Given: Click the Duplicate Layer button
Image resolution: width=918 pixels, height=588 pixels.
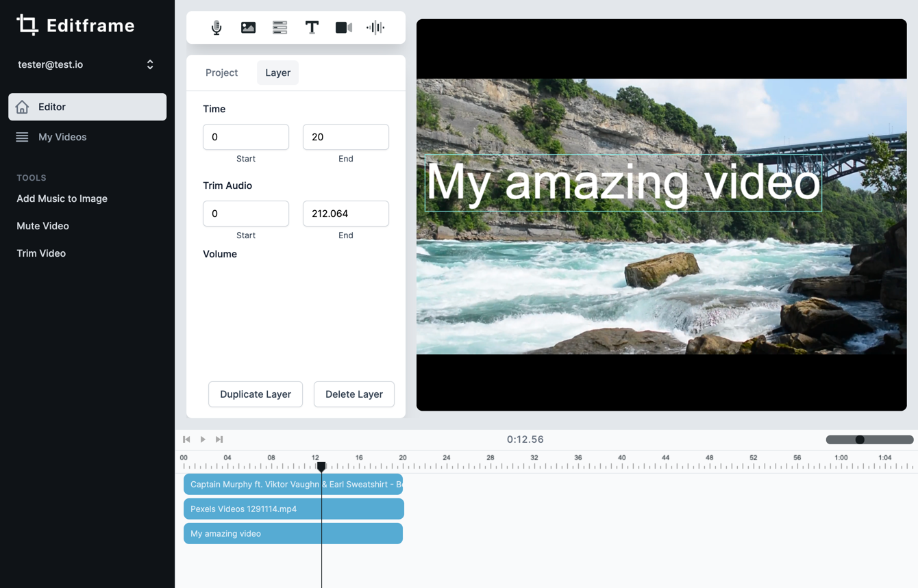Looking at the screenshot, I should (x=256, y=394).
